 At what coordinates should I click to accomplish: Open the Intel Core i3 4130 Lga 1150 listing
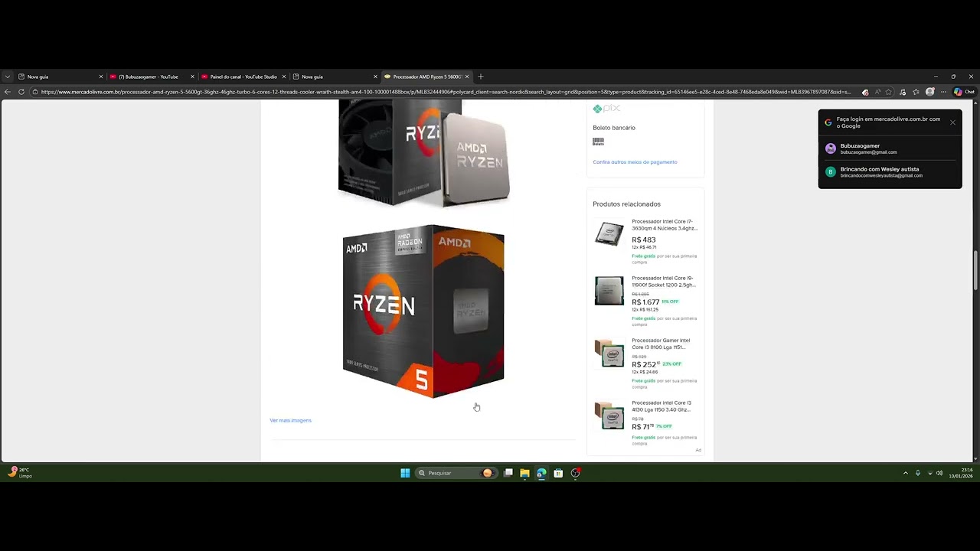[663, 406]
